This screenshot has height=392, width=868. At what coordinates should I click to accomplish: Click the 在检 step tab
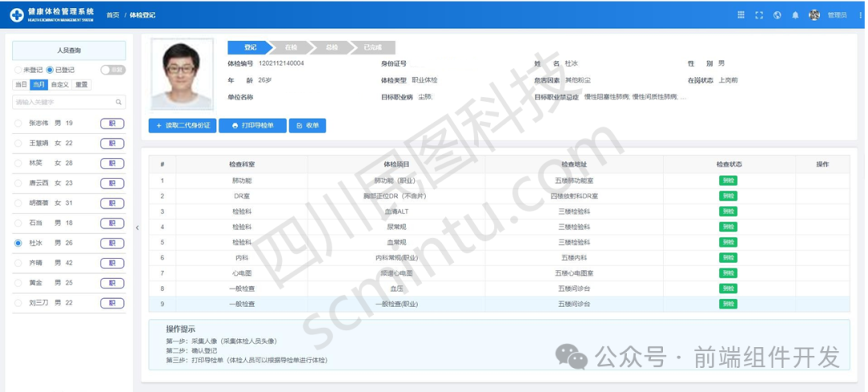point(291,47)
